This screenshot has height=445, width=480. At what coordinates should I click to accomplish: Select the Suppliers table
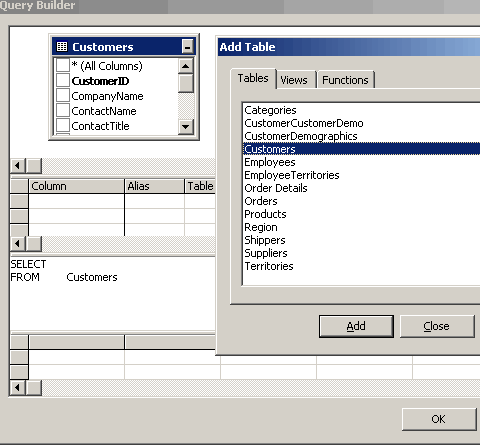pos(266,253)
